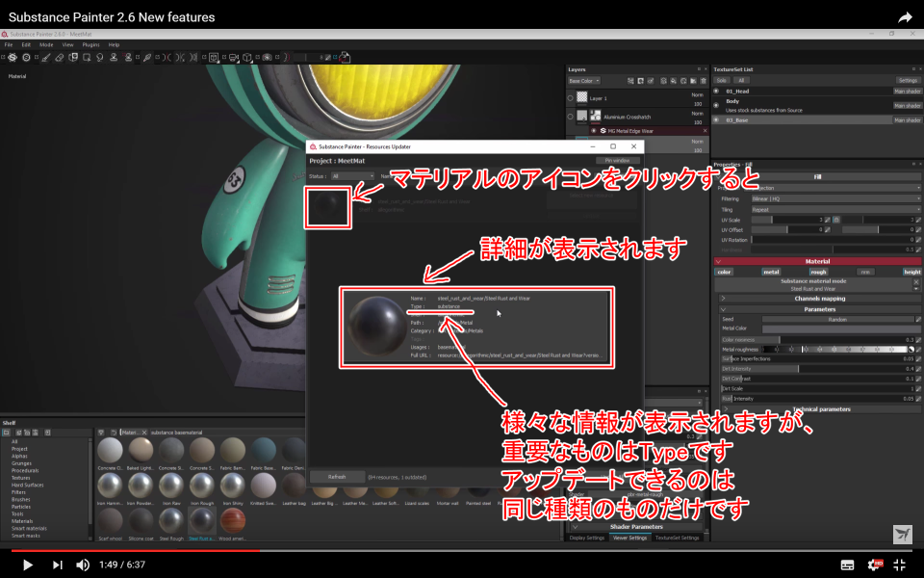
Task: Toggle the metal channel button
Action: [x=771, y=272]
